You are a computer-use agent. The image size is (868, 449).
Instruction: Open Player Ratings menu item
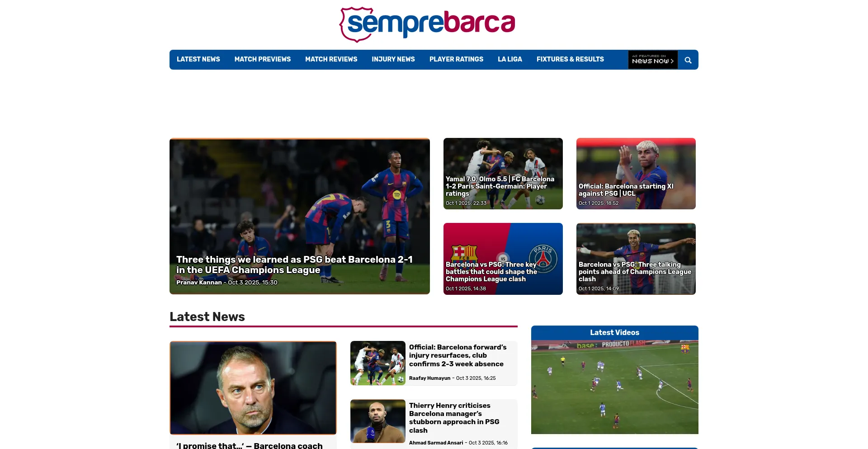coord(456,59)
